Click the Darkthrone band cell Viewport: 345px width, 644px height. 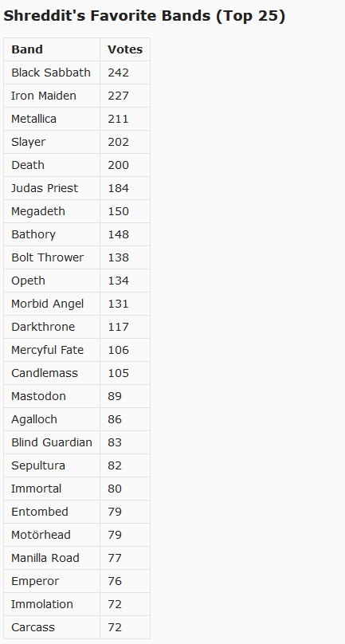[52, 327]
